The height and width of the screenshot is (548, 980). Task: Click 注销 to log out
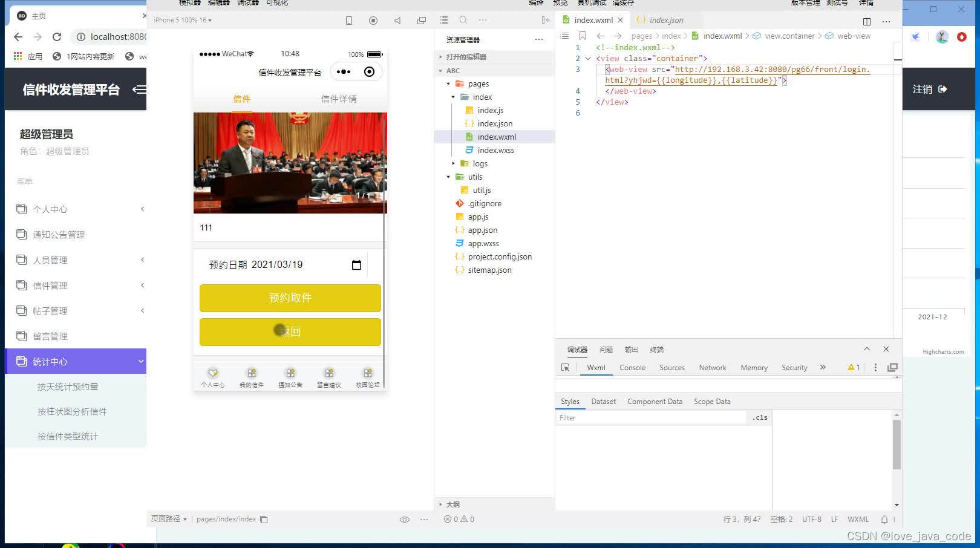pyautogui.click(x=930, y=90)
